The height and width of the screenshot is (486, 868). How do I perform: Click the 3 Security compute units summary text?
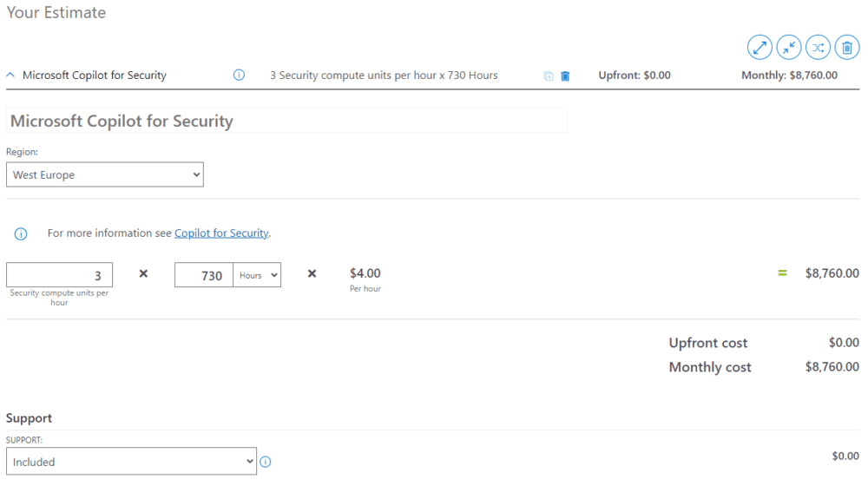pos(384,76)
